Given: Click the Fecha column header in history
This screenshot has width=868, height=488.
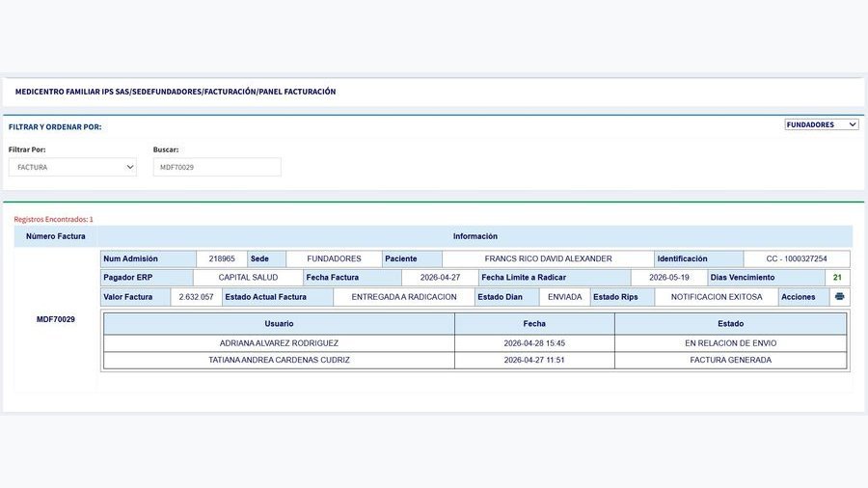Looking at the screenshot, I should point(534,324).
